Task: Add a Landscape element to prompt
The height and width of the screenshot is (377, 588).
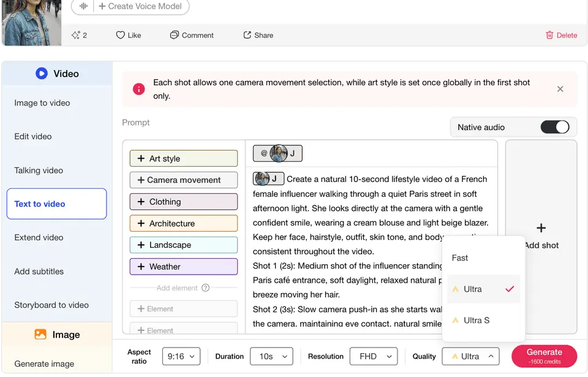Action: coord(184,245)
